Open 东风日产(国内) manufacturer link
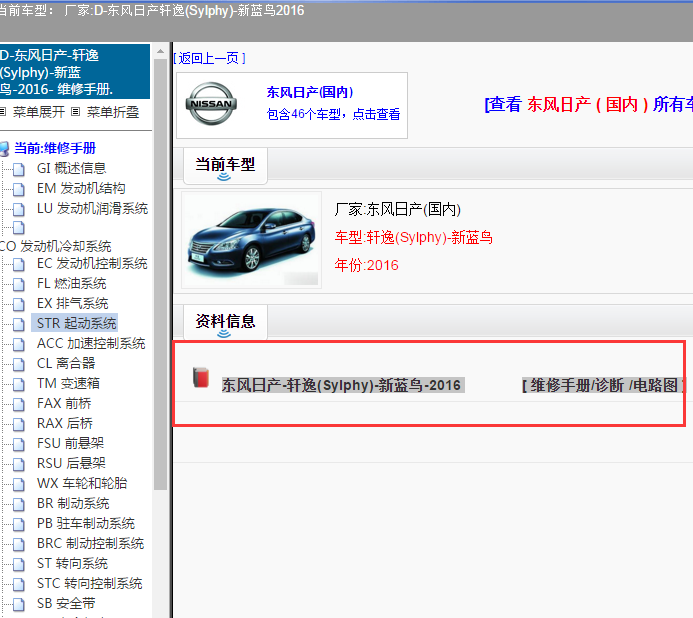The image size is (693, 618). pyautogui.click(x=310, y=92)
